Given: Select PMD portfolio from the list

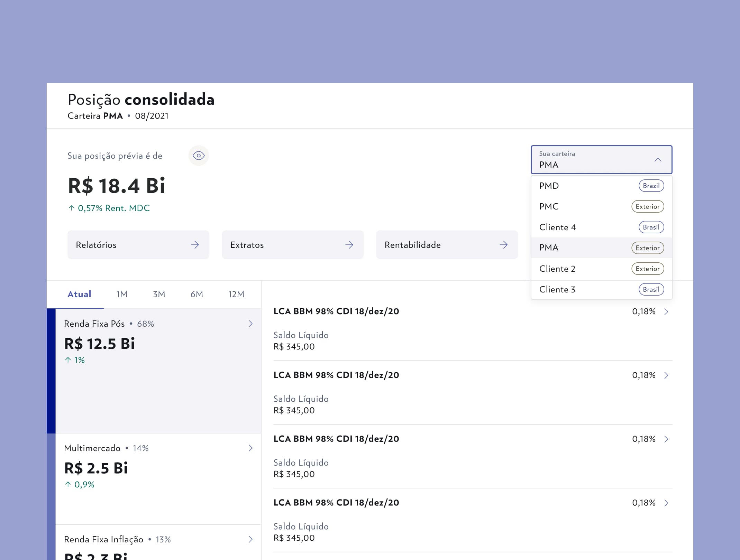Looking at the screenshot, I should point(601,186).
